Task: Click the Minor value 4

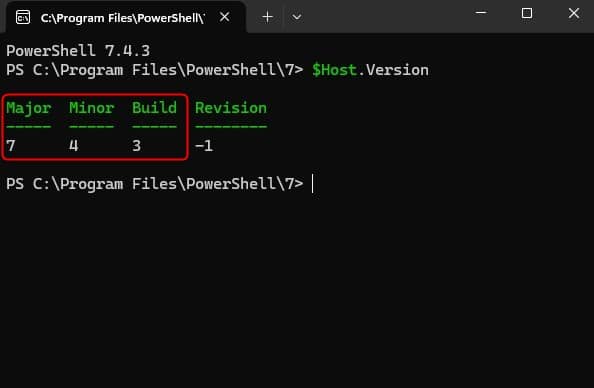Action: [x=74, y=146]
